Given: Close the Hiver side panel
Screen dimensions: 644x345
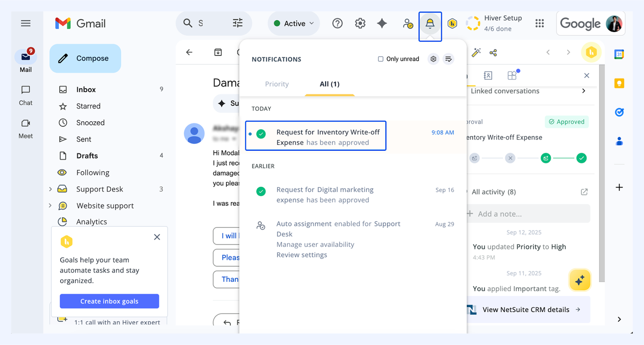Looking at the screenshot, I should click(x=586, y=75).
